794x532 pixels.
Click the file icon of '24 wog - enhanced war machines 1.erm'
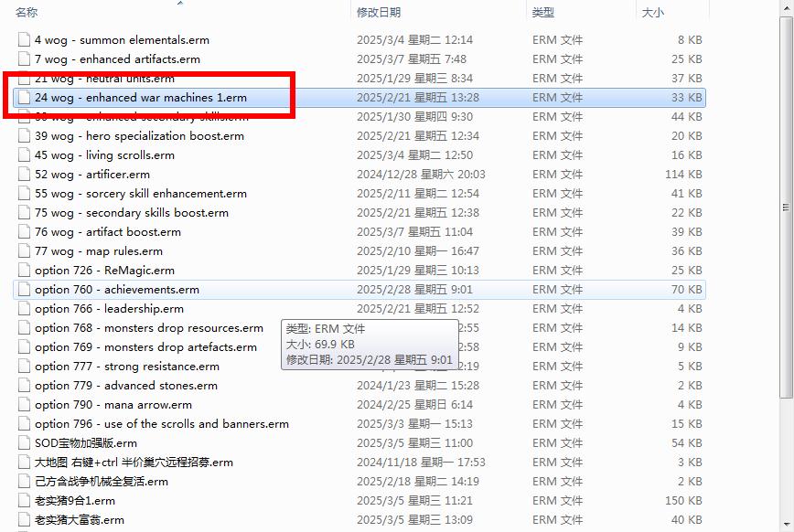click(24, 97)
